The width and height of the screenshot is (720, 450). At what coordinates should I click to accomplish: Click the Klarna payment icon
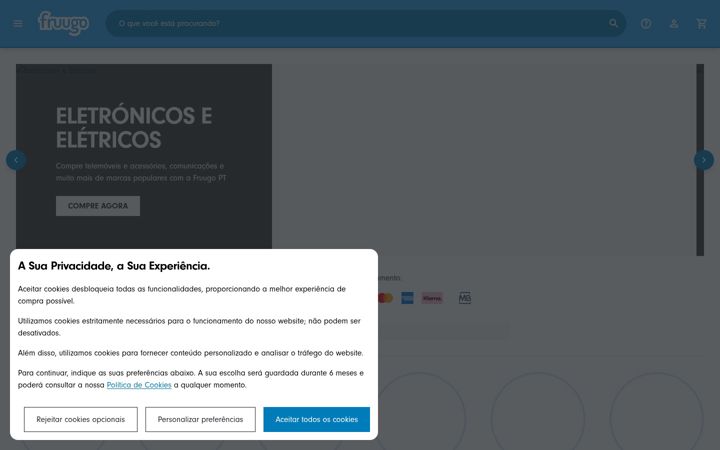432,298
